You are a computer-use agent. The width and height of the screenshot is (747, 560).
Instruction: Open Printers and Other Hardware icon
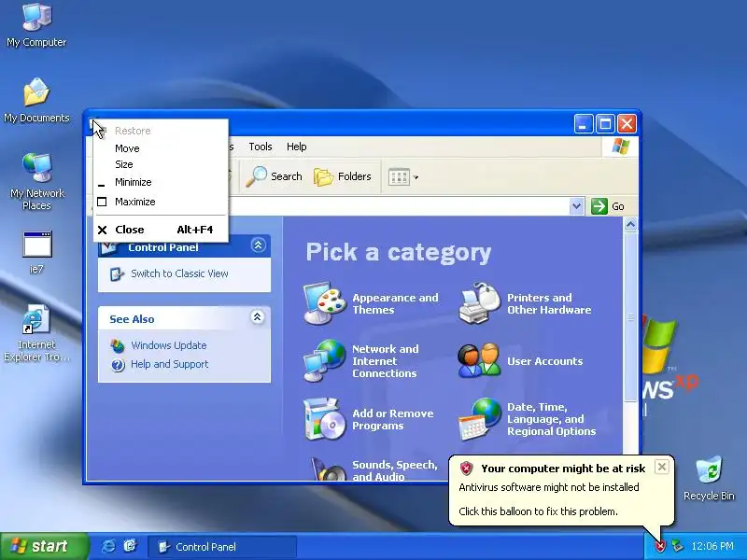pos(479,303)
